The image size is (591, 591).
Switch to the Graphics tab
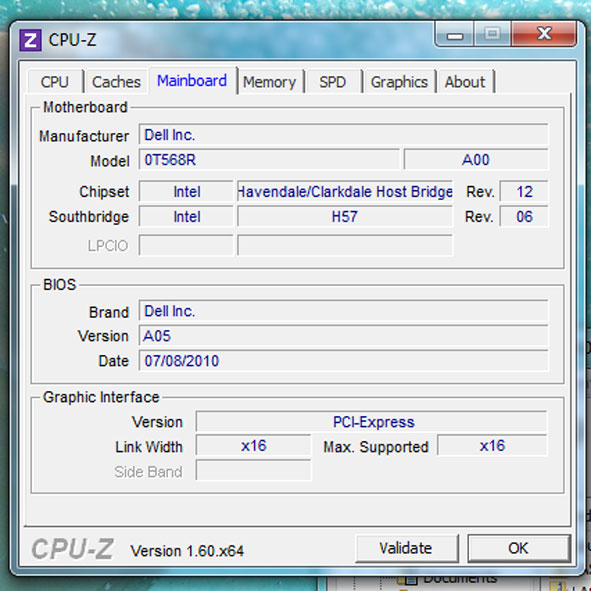[x=399, y=81]
